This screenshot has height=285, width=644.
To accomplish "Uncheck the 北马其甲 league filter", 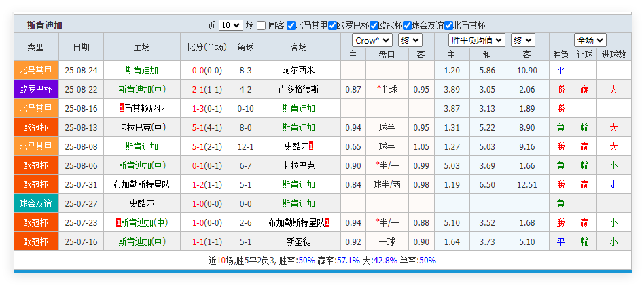I will pyautogui.click(x=291, y=25).
